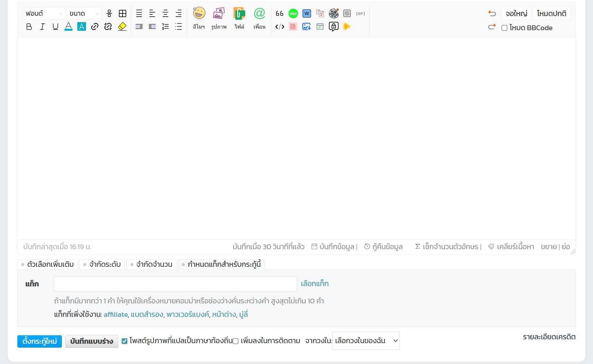The width and height of the screenshot is (593, 364).
Task: Add the พาวเวอร์แบงค์ recent tag
Action: [188, 315]
